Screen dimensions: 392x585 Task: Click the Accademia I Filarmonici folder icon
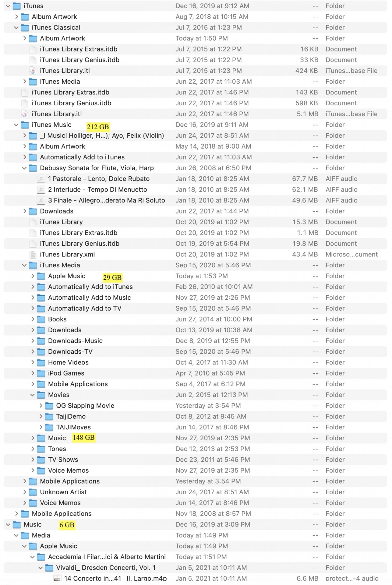point(41,557)
